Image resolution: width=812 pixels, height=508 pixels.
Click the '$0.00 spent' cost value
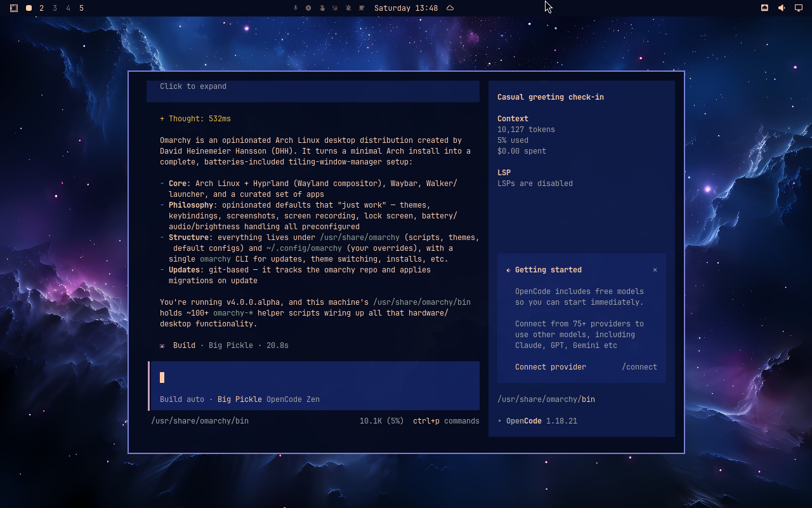click(x=521, y=151)
